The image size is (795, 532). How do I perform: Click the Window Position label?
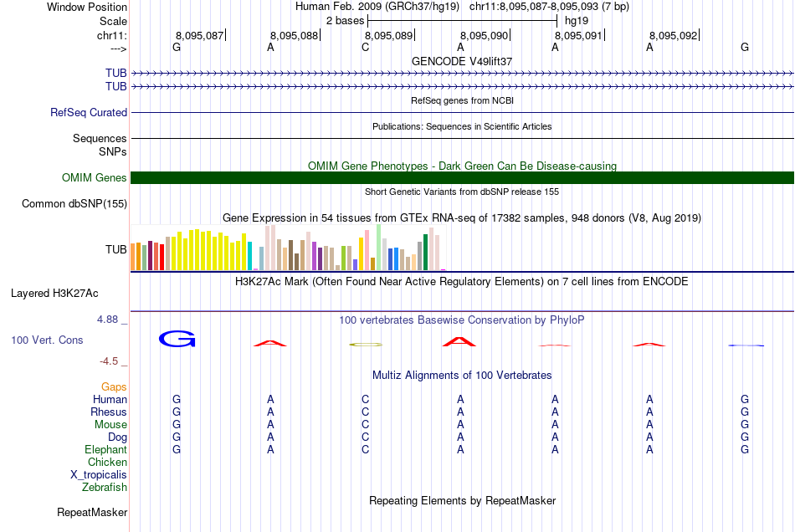click(87, 7)
